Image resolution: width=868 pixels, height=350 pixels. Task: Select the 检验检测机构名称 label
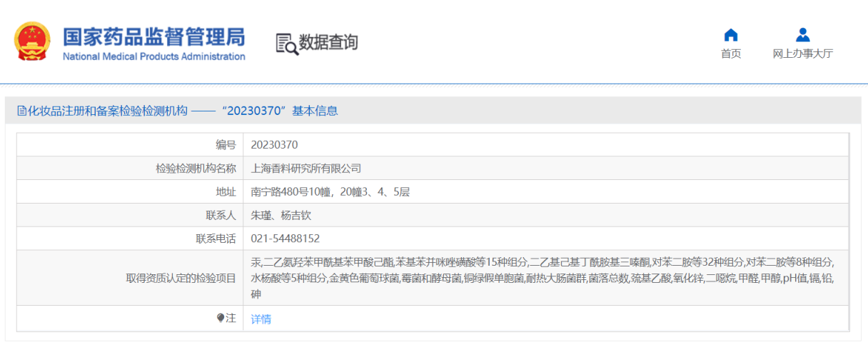coord(196,169)
